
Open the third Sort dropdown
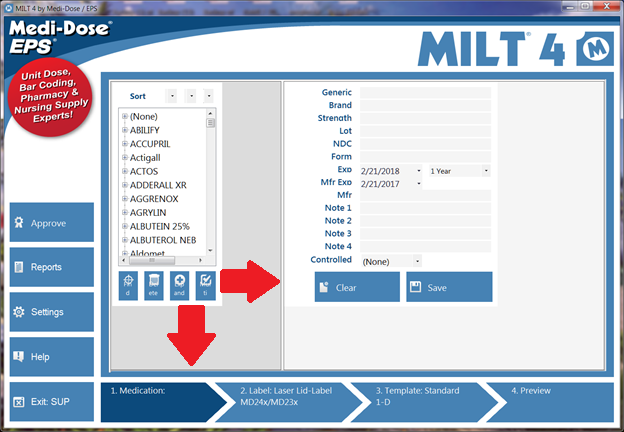209,96
